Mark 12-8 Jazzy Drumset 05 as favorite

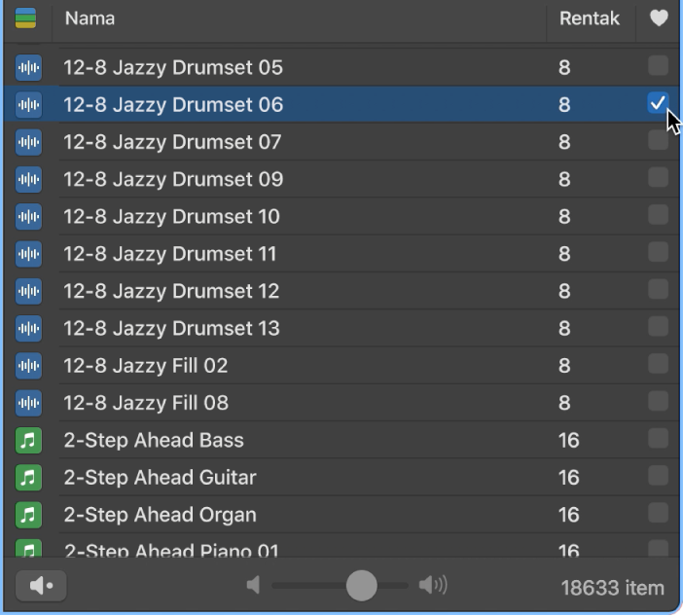click(658, 66)
